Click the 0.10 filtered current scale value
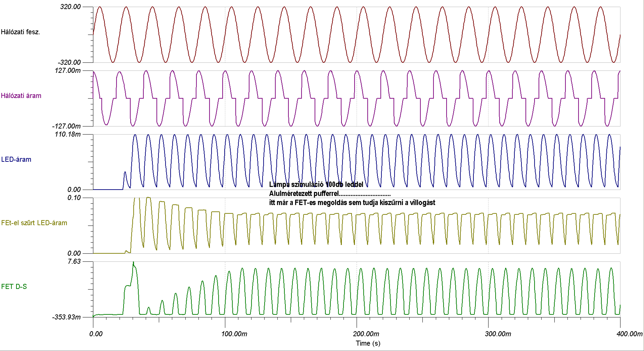 [74, 198]
